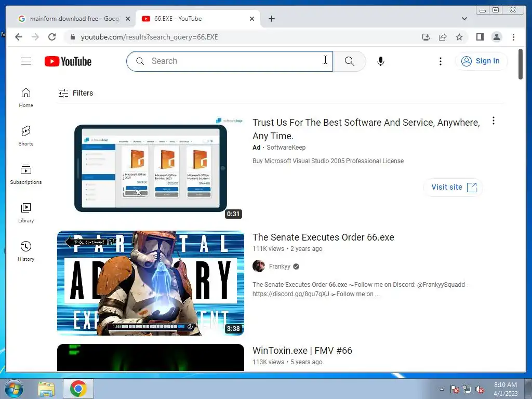This screenshot has width=532, height=399.
Task: Start voice search with microphone icon
Action: tap(381, 61)
